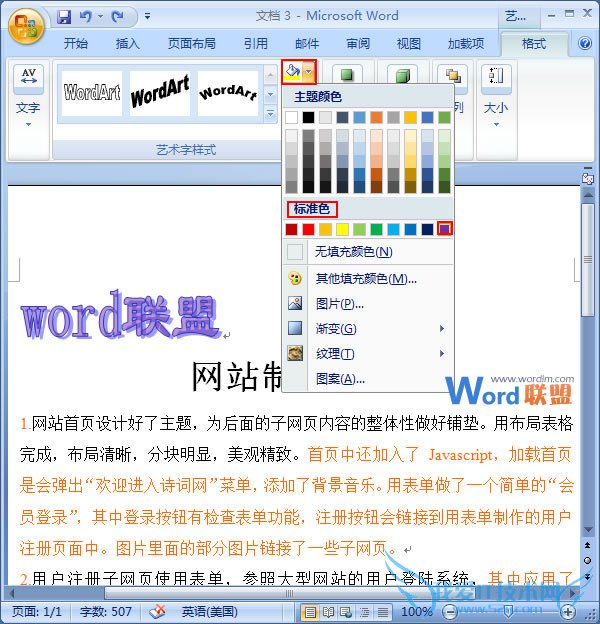This screenshot has height=624, width=600.
Task: Open the 视图 ribbon tab
Action: (409, 43)
